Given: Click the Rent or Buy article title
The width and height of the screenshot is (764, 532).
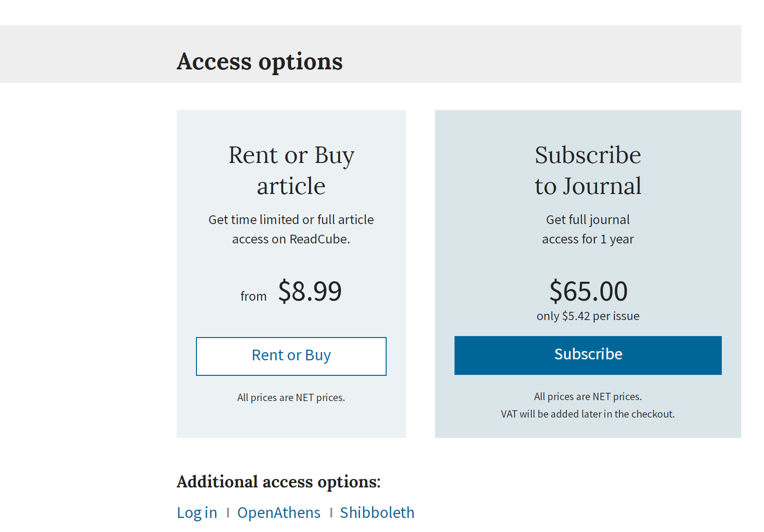Looking at the screenshot, I should click(x=291, y=170).
